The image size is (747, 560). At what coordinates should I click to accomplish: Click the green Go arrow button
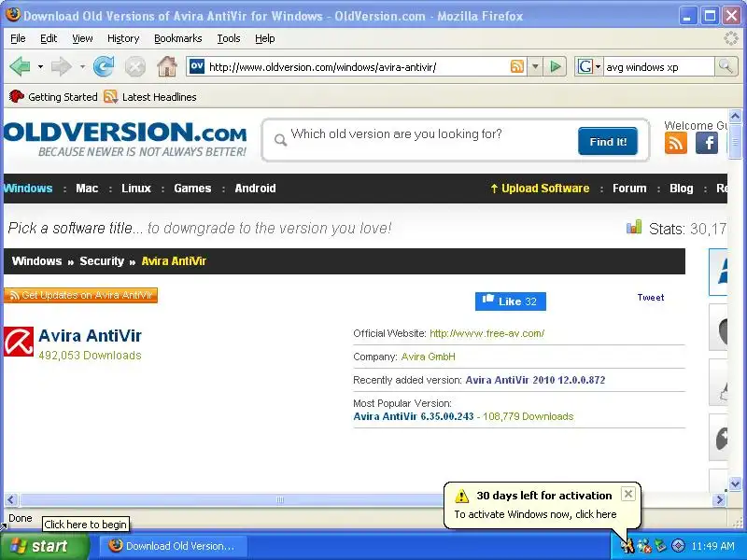tap(555, 66)
